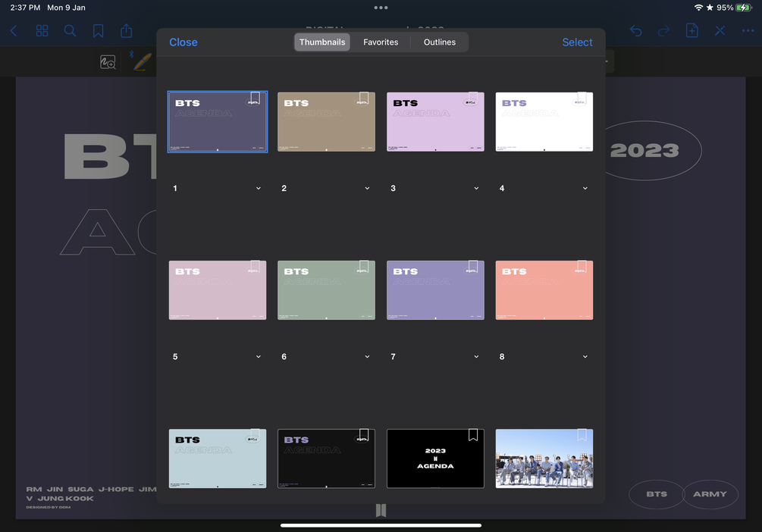Switch to the Outlines tab
This screenshot has width=762, height=532.
(x=439, y=42)
